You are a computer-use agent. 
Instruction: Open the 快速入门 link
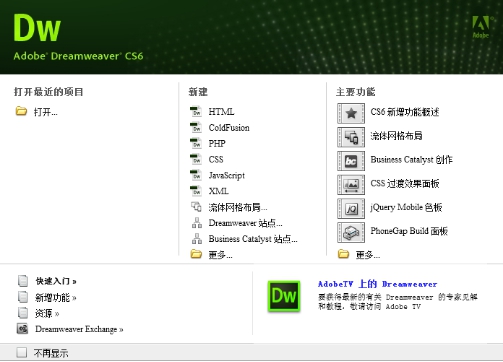pos(56,281)
